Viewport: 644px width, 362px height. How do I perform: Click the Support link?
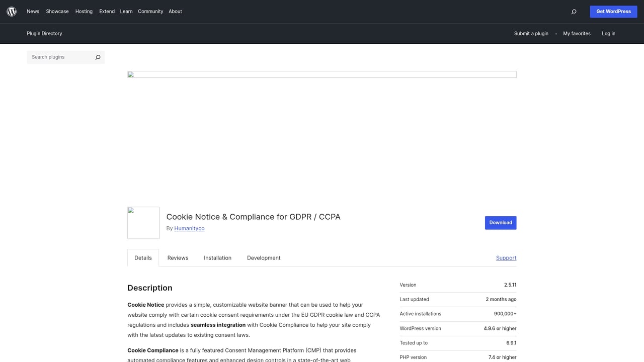click(x=506, y=257)
